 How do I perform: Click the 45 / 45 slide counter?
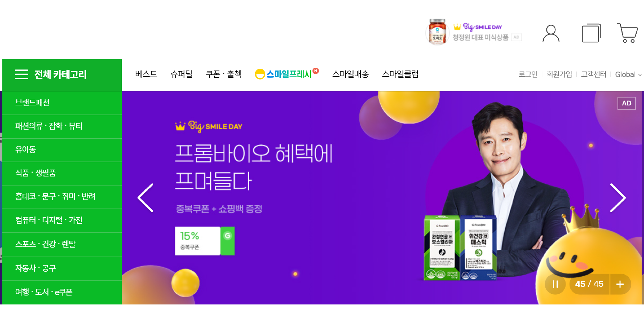pyautogui.click(x=589, y=284)
